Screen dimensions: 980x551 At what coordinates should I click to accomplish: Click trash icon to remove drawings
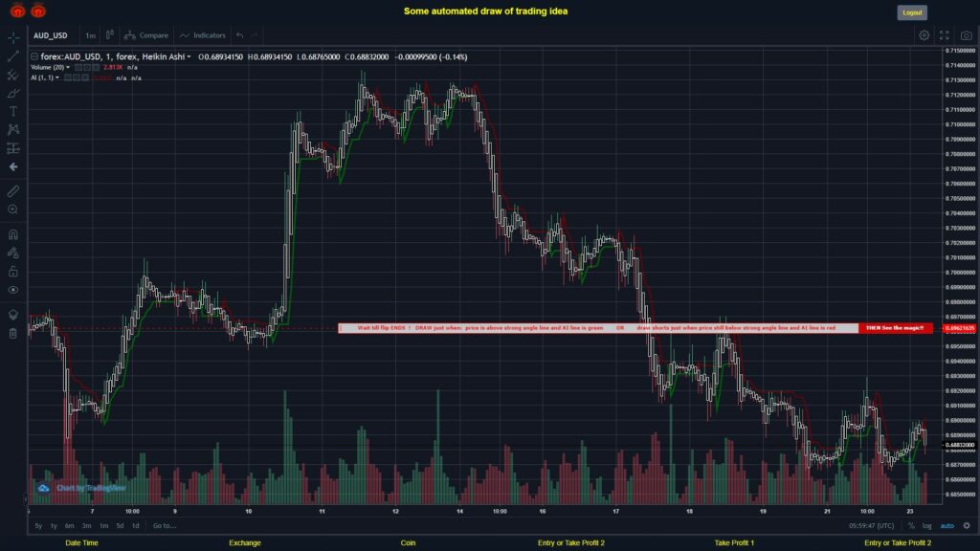(x=13, y=333)
